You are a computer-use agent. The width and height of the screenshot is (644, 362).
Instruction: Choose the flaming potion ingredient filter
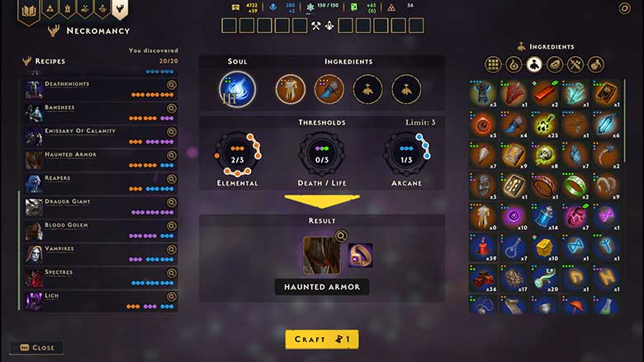596,64
